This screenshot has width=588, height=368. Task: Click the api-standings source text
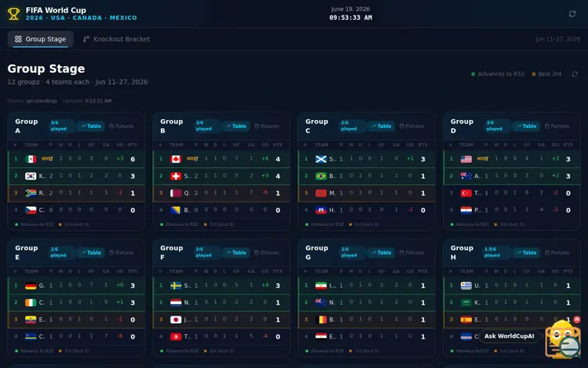point(41,101)
